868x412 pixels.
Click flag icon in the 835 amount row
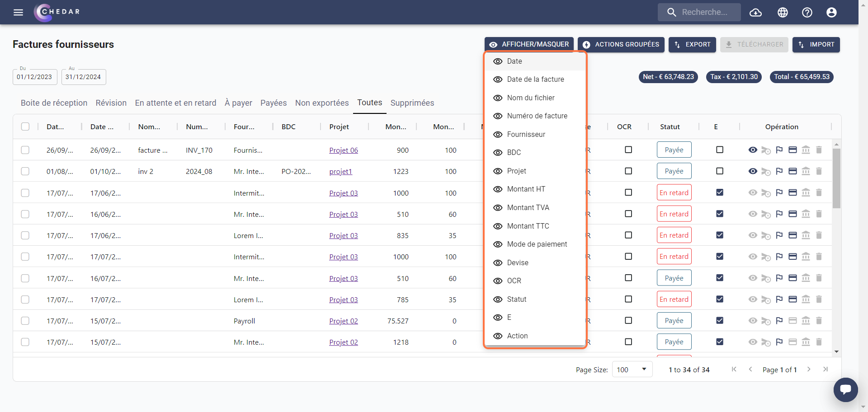click(x=779, y=235)
